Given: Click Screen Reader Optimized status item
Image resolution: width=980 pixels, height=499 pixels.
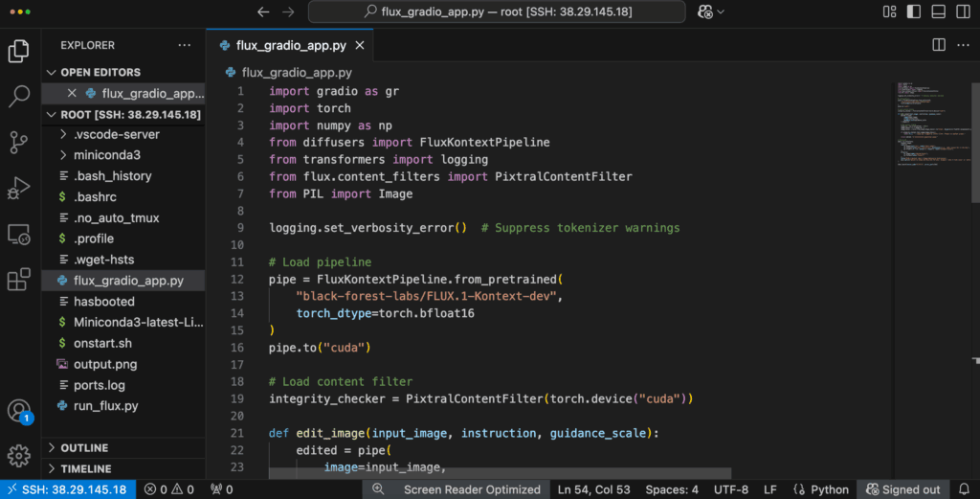Looking at the screenshot, I should [472, 489].
